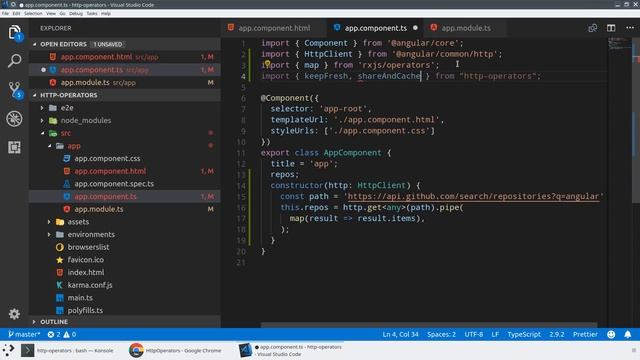Close app.component.ts dot in Open Editors

[43, 70]
